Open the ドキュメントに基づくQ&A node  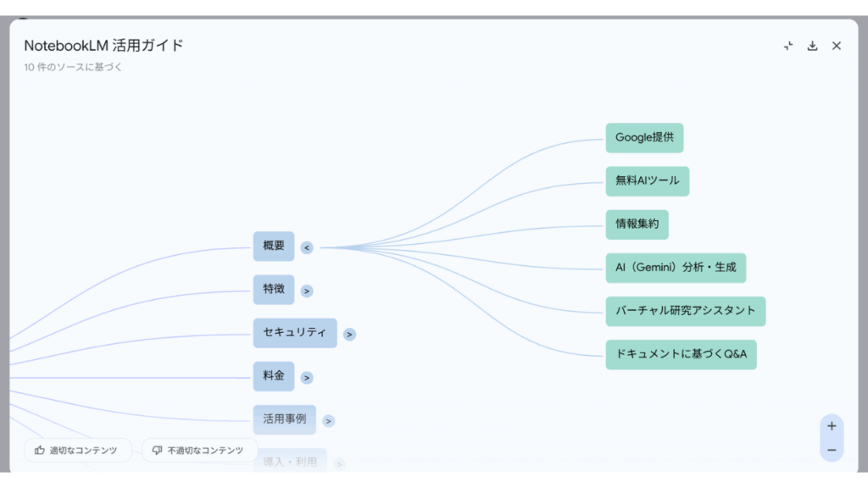pos(681,355)
